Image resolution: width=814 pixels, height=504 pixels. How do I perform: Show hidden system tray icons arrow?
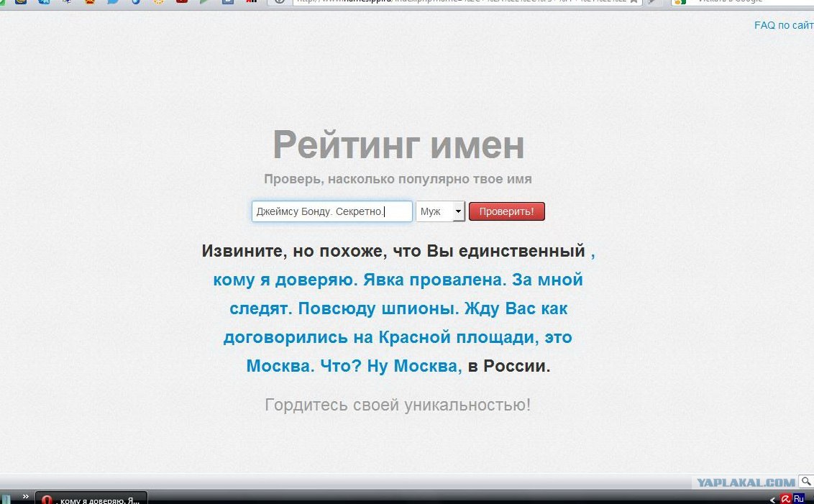pos(772,500)
